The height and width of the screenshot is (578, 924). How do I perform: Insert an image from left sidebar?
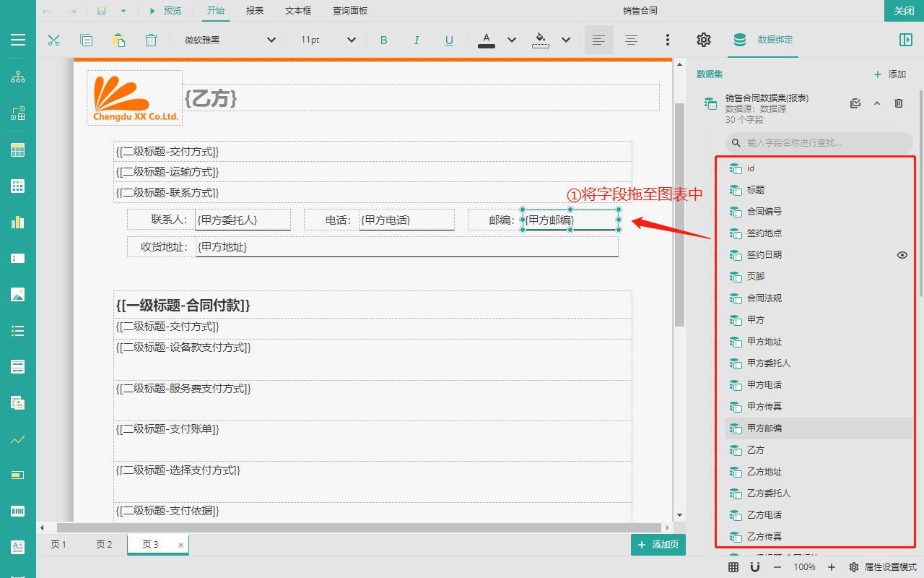18,294
